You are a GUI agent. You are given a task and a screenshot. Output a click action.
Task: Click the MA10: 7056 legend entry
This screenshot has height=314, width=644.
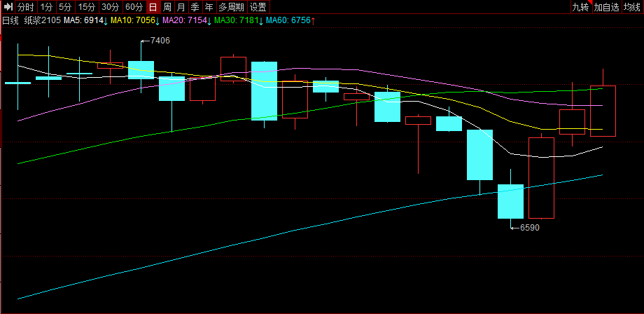(135, 20)
